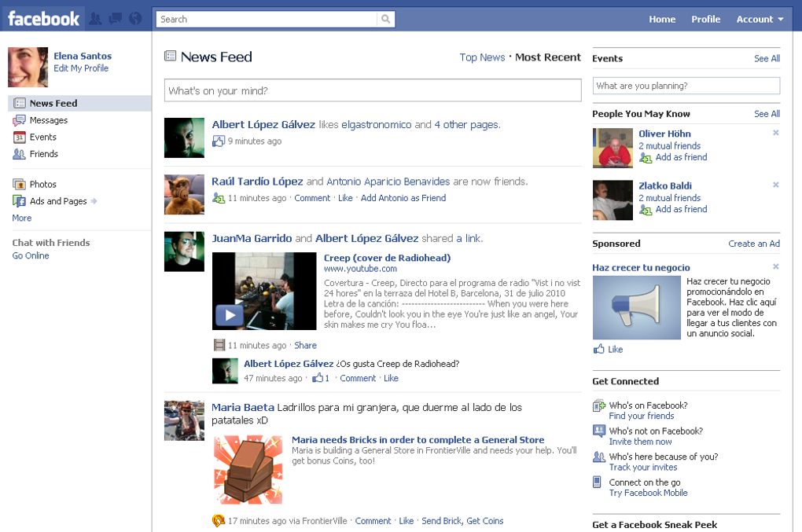The image size is (802, 532).
Task: Click the thumbs-up count on Albert's comment
Action: click(321, 378)
